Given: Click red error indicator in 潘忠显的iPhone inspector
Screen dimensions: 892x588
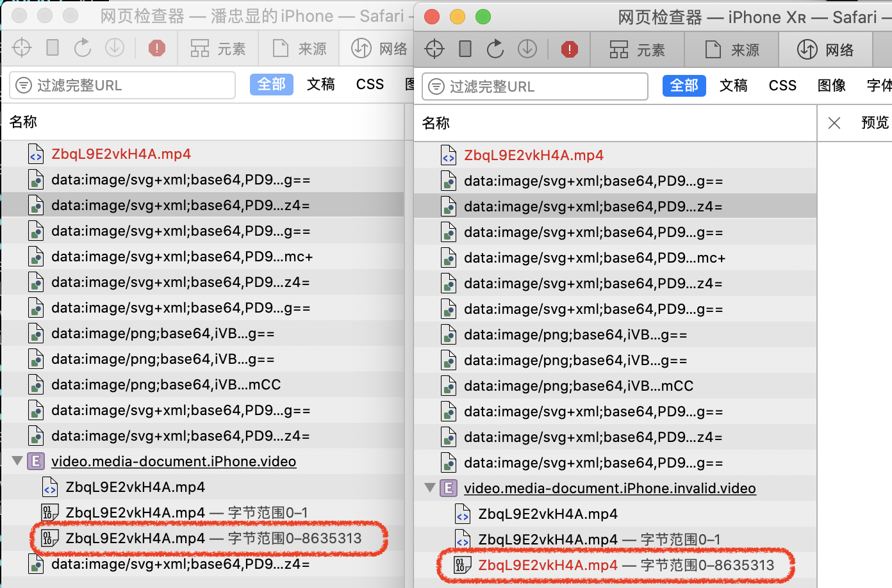Looking at the screenshot, I should pyautogui.click(x=156, y=48).
